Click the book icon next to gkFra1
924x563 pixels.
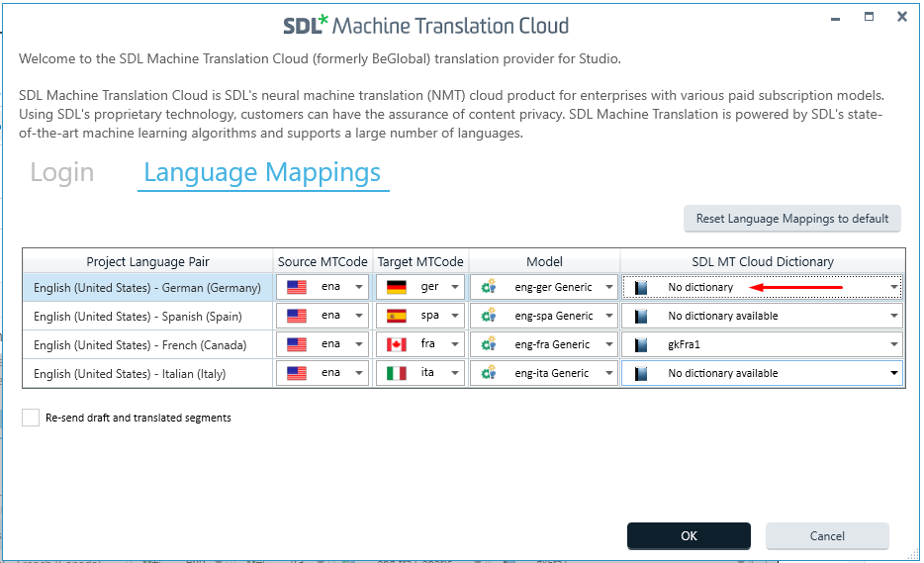641,345
